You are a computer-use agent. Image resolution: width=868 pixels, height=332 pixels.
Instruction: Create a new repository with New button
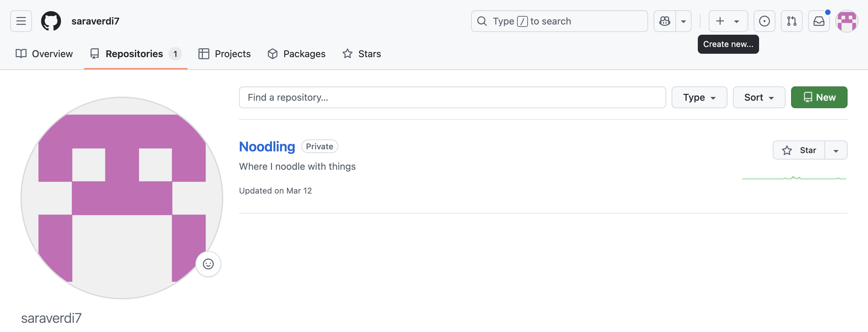(819, 97)
